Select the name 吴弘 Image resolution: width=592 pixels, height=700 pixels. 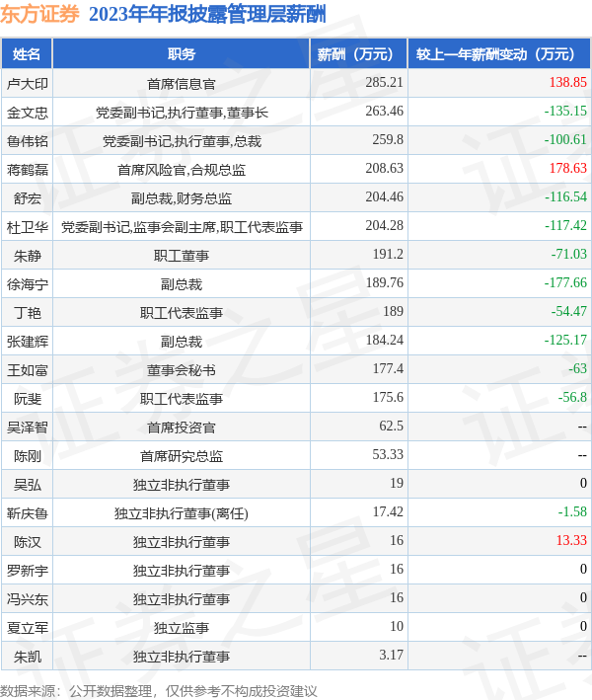[x=28, y=485]
